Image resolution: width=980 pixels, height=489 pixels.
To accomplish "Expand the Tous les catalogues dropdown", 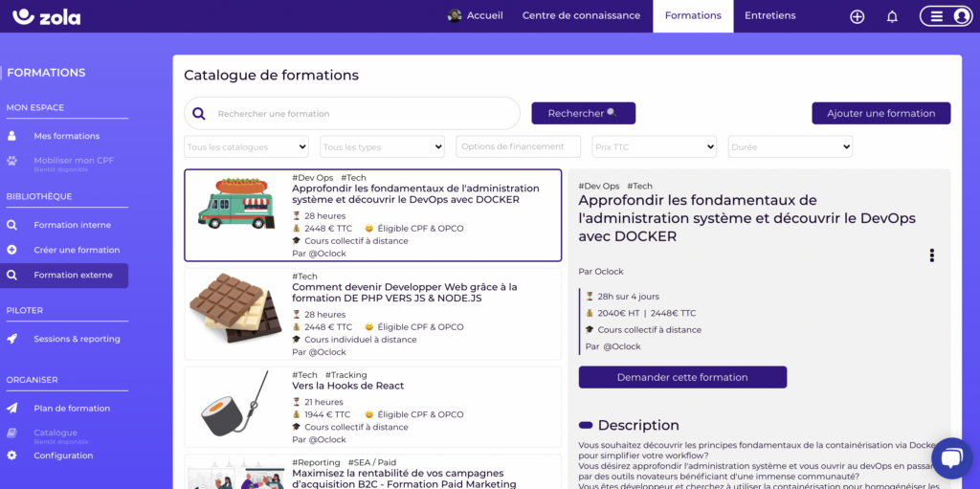I will click(246, 147).
